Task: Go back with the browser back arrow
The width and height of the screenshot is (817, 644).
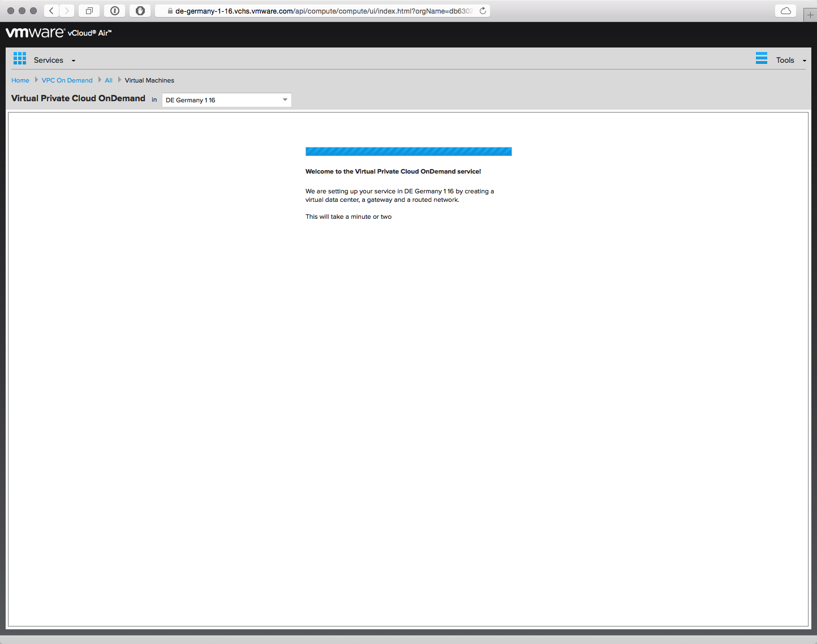Action: [x=51, y=11]
